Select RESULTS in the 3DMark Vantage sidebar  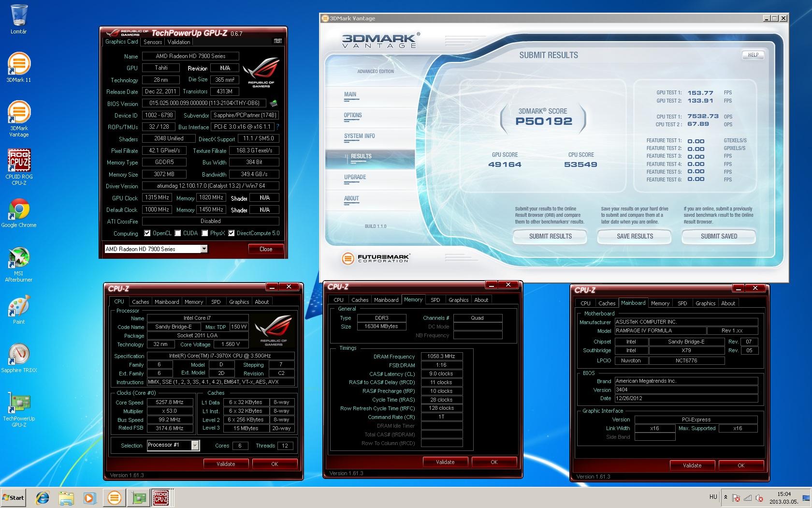coord(370,159)
